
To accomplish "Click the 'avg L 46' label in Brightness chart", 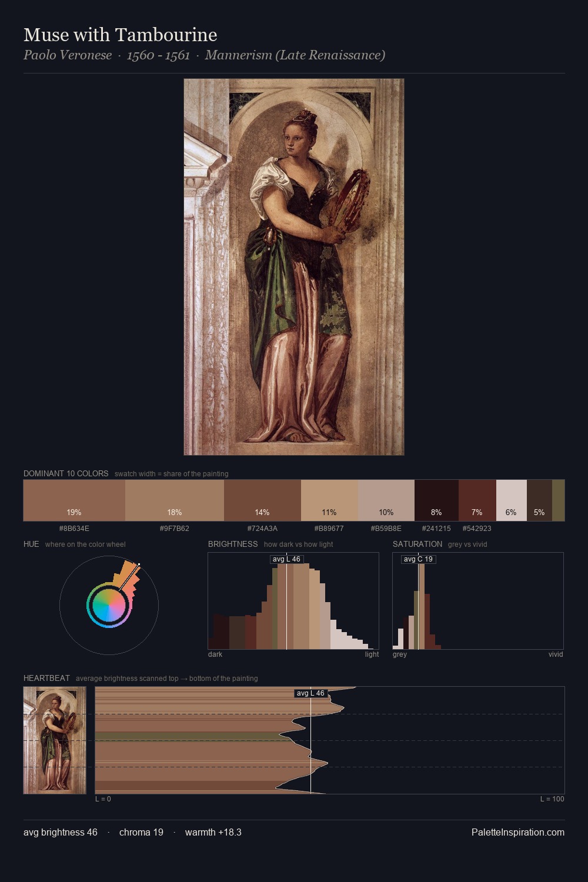I will [286, 559].
